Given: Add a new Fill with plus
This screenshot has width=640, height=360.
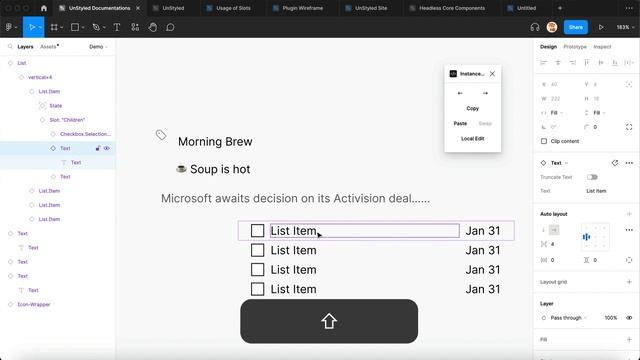Looking at the screenshot, I should click(x=629, y=340).
